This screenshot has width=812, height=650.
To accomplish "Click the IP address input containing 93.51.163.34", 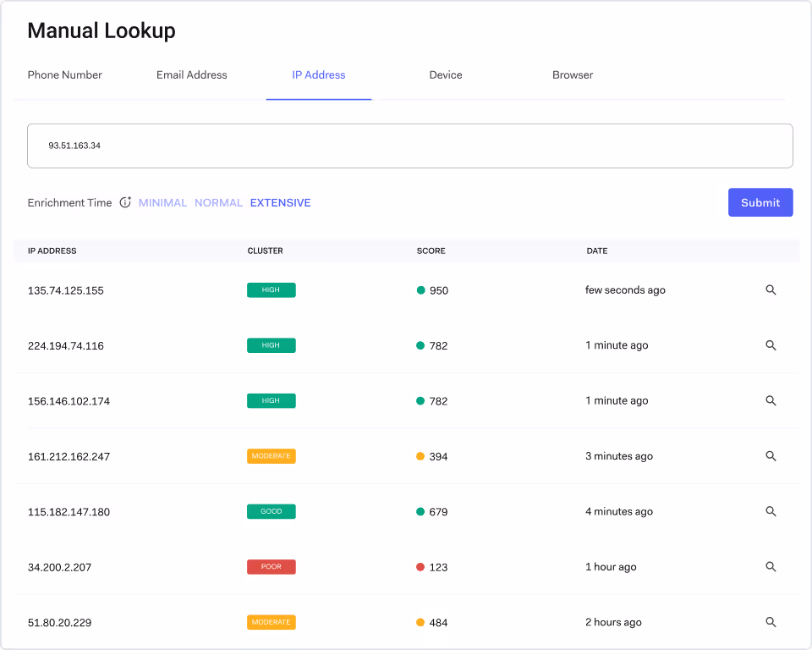I will click(410, 145).
